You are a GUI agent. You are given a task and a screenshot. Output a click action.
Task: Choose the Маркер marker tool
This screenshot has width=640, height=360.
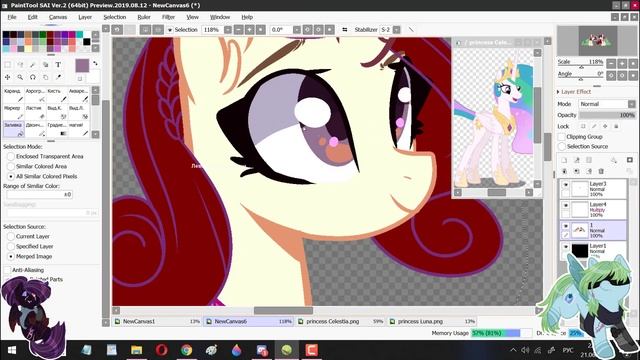pos(13,112)
